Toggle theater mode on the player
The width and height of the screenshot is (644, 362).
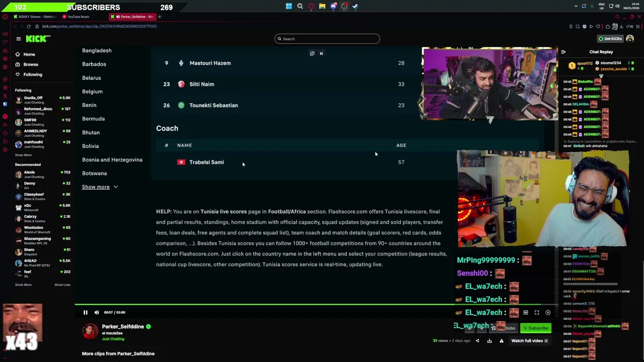point(526,313)
